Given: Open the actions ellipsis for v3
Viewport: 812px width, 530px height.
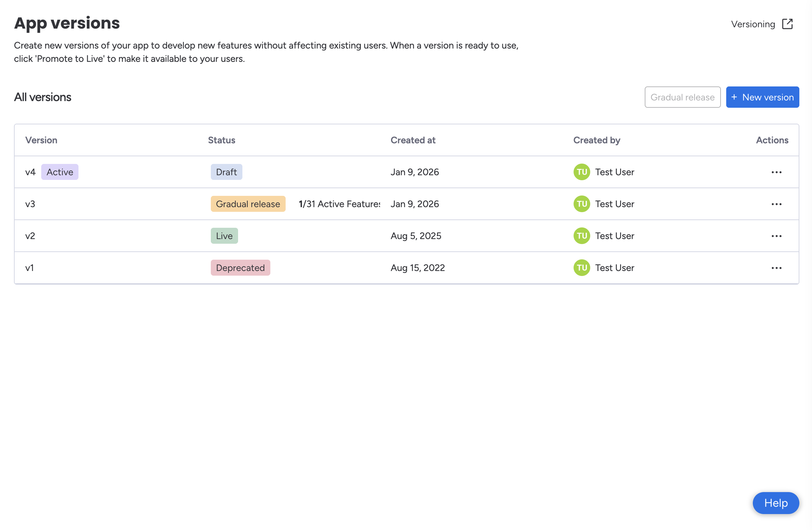Looking at the screenshot, I should tap(776, 203).
